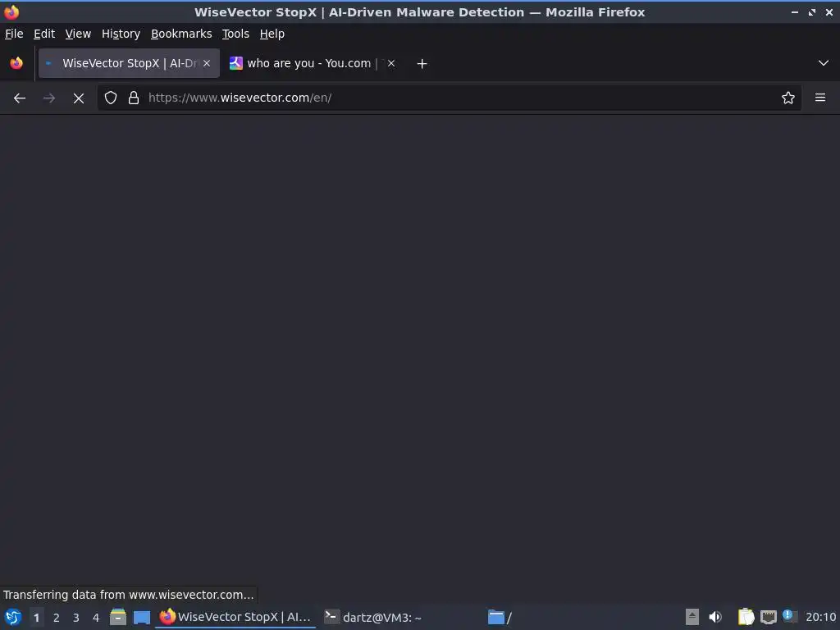Open file manager launcher in taskbar
The image size is (840, 630).
[118, 617]
